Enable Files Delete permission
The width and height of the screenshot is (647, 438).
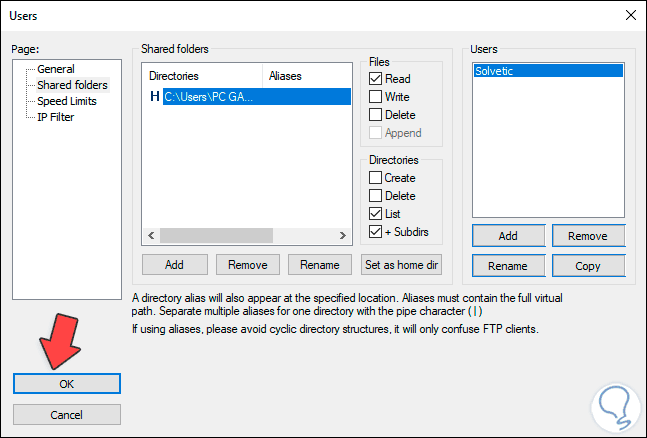pos(375,115)
